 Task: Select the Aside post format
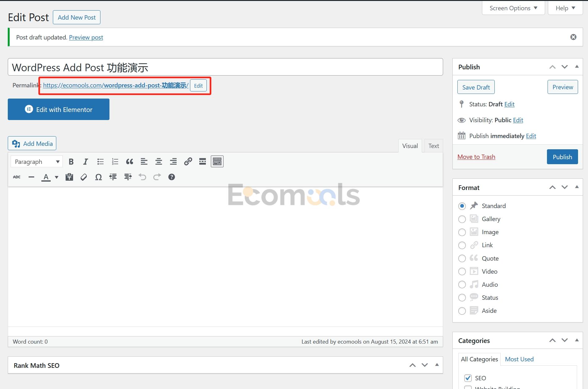pyautogui.click(x=462, y=311)
